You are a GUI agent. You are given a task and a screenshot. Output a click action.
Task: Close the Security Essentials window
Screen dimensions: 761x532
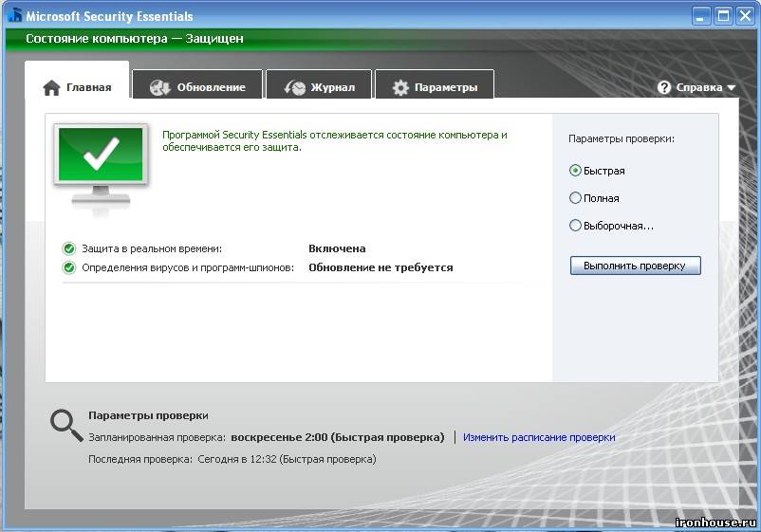point(745,16)
